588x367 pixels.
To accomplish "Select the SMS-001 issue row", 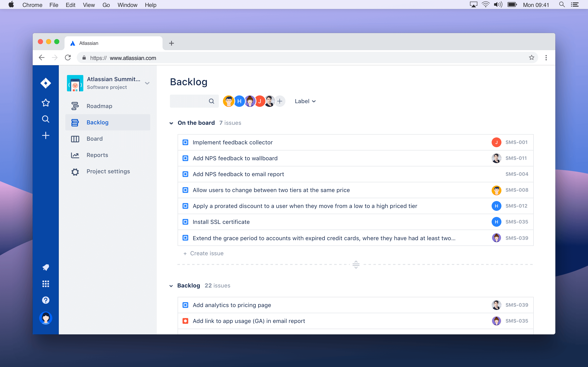I will [x=355, y=142].
